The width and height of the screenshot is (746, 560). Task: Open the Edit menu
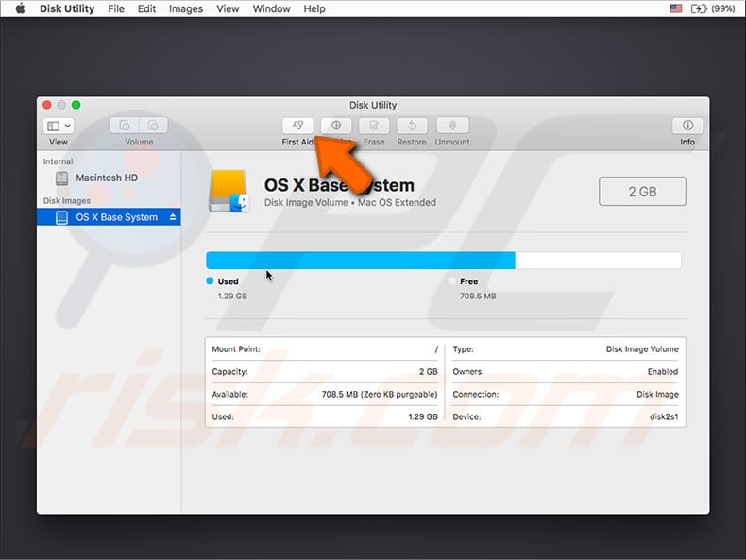(146, 8)
